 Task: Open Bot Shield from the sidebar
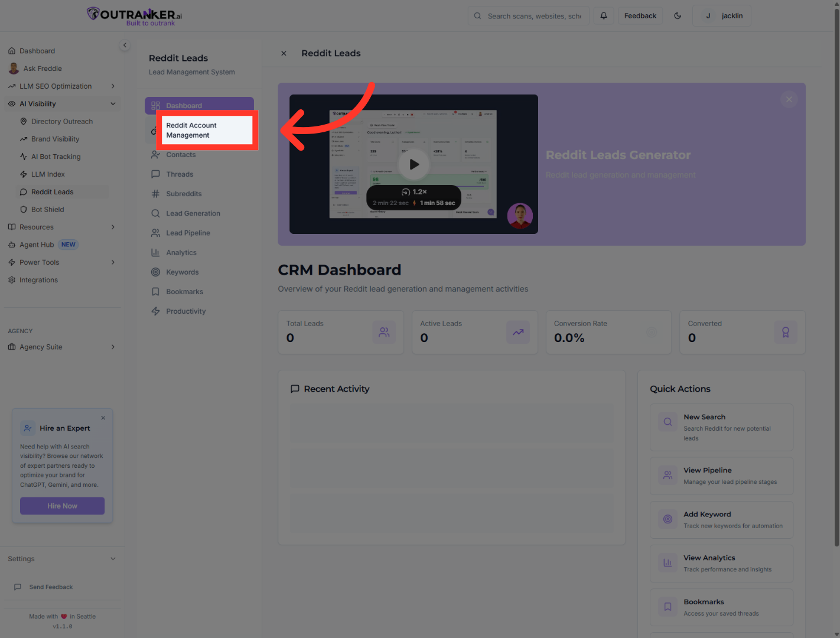(46, 209)
